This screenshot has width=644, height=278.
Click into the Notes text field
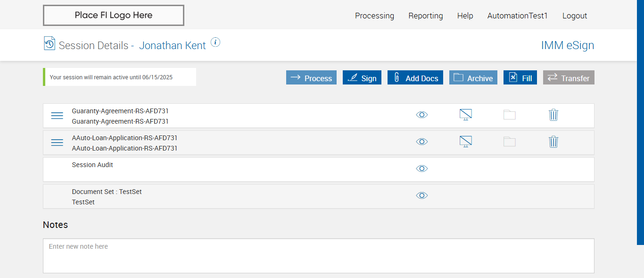[x=318, y=256]
